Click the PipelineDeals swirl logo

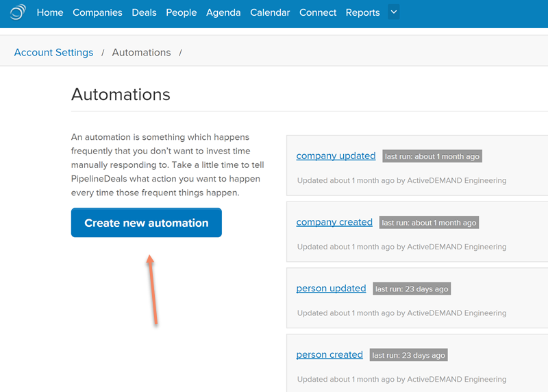pyautogui.click(x=18, y=12)
